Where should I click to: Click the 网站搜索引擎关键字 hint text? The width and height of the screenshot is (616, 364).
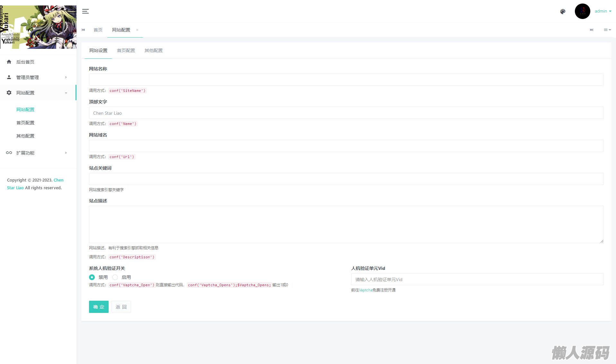106,190
